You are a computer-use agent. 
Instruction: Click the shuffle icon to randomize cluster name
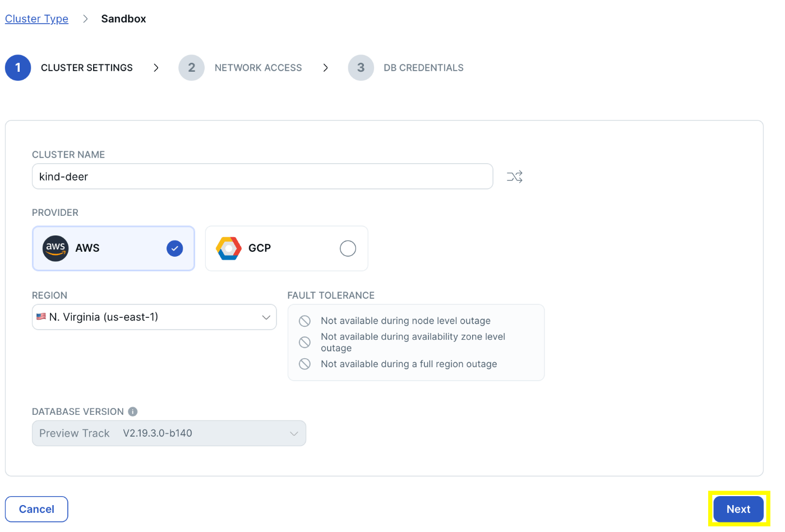pyautogui.click(x=514, y=176)
